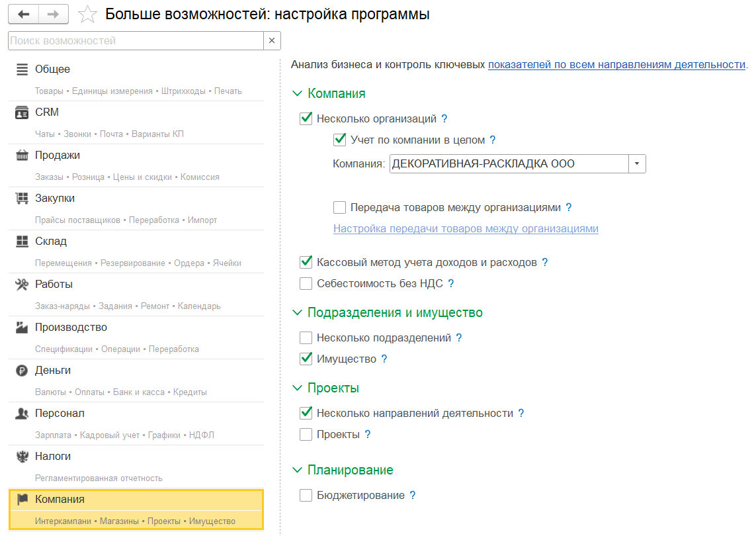
Task: Click into the Поиск возможностей search field
Action: point(136,41)
